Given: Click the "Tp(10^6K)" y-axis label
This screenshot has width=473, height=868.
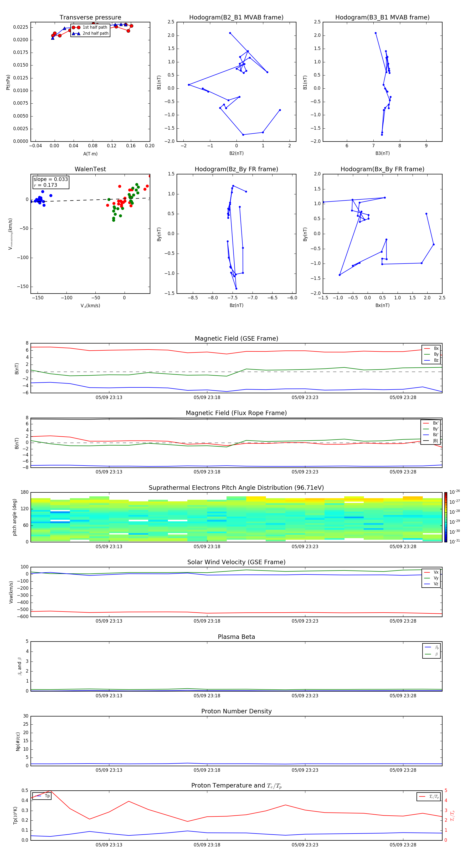Looking at the screenshot, I should (16, 815).
